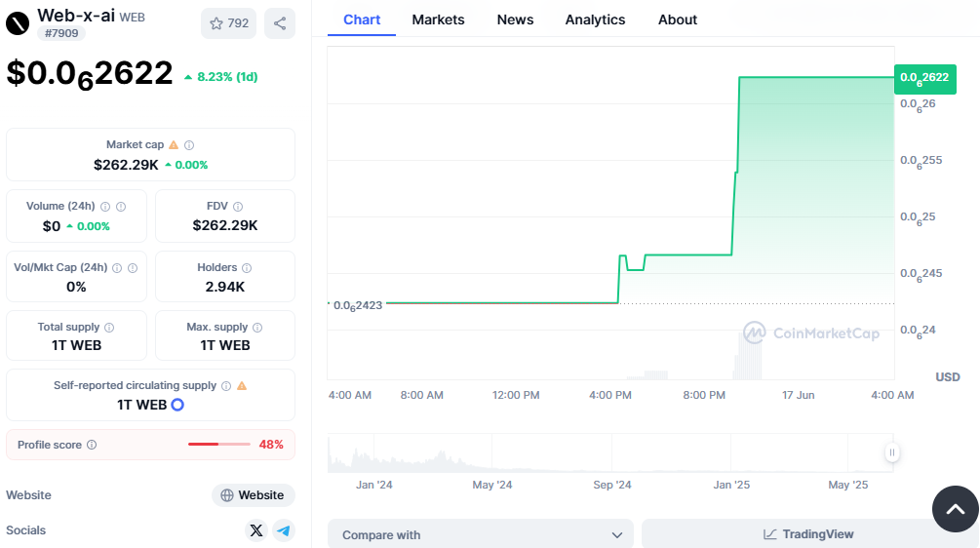Open the Holders info icon
980x548 pixels.
pyautogui.click(x=247, y=267)
